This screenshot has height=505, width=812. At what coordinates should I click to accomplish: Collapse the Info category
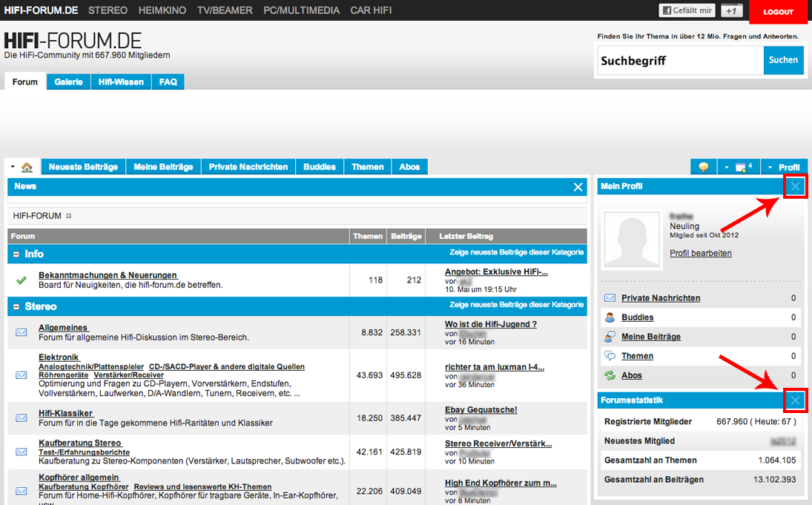[16, 254]
